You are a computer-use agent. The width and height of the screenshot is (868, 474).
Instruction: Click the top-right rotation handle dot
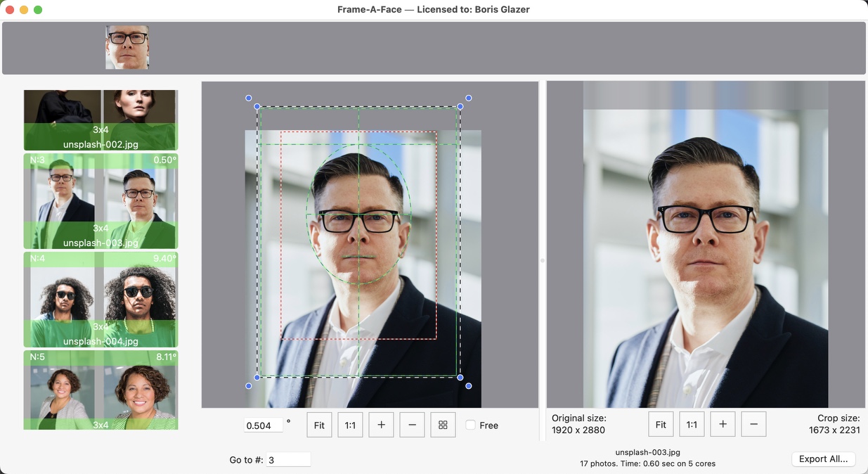(469, 98)
